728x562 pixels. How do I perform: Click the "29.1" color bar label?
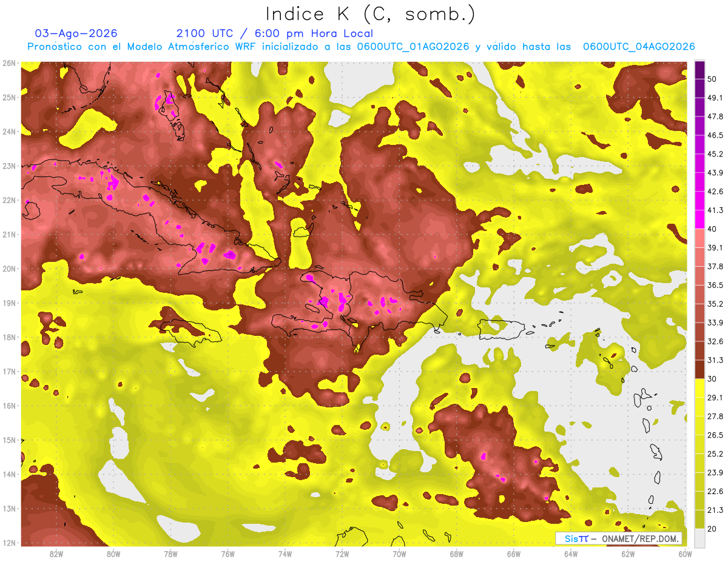715,398
